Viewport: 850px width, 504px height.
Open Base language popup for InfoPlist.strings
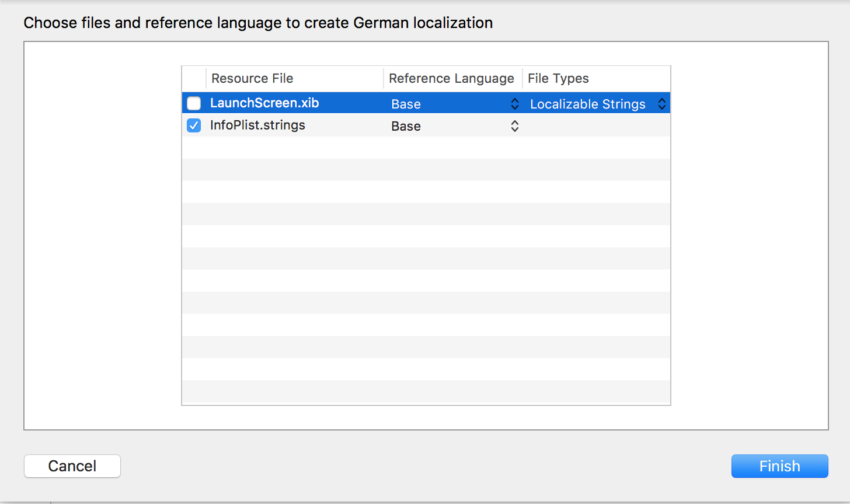pos(406,126)
